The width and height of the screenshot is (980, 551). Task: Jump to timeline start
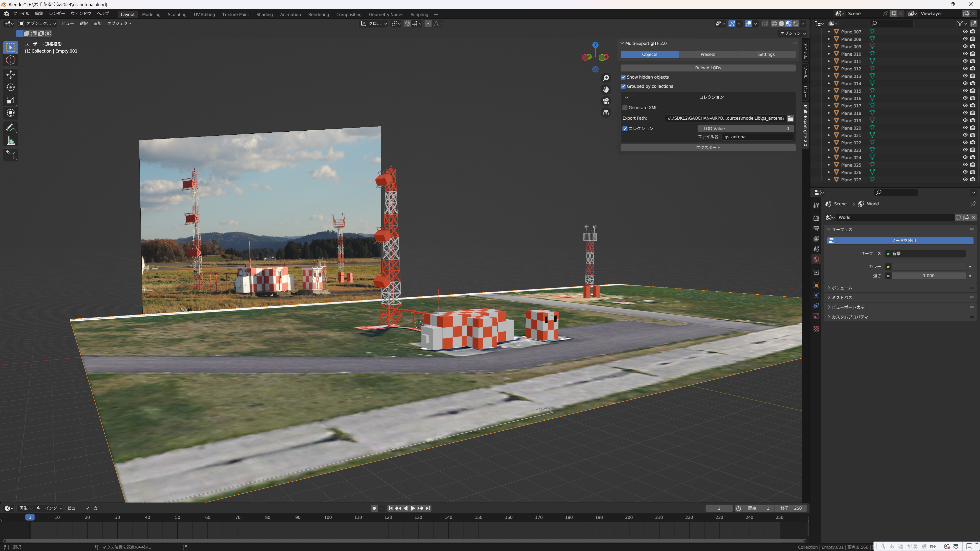(x=390, y=508)
